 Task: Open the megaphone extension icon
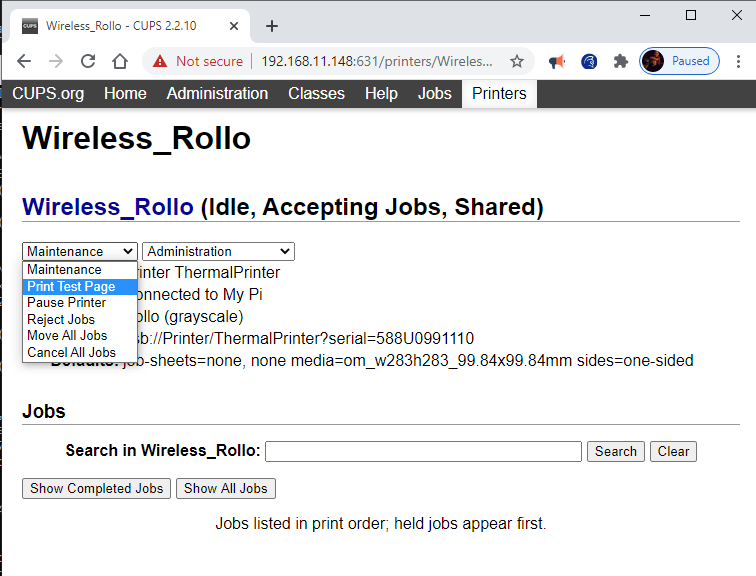tap(557, 61)
